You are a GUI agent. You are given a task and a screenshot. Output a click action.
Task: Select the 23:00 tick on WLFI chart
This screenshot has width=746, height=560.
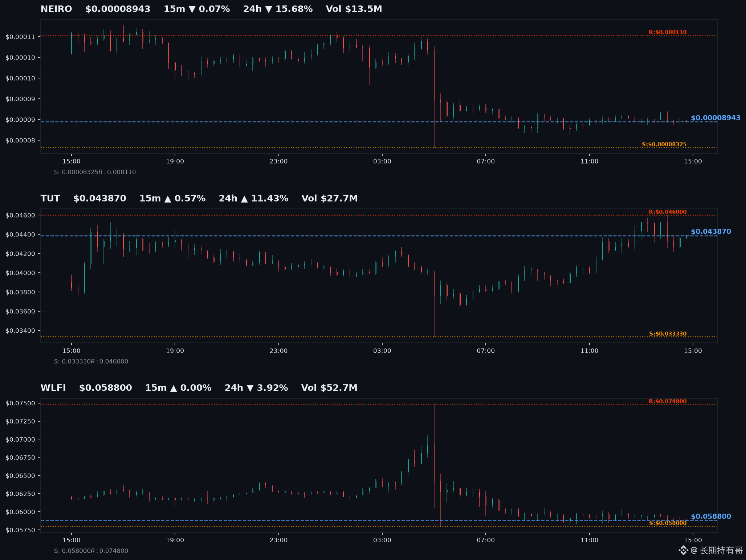coord(278,540)
